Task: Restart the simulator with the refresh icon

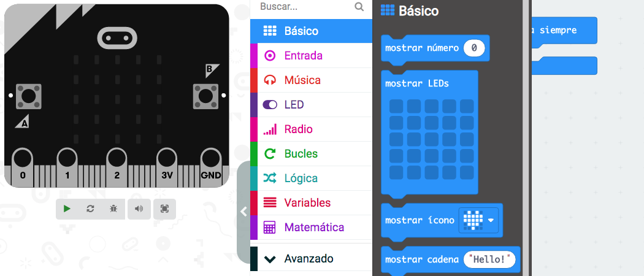Action: coord(90,209)
